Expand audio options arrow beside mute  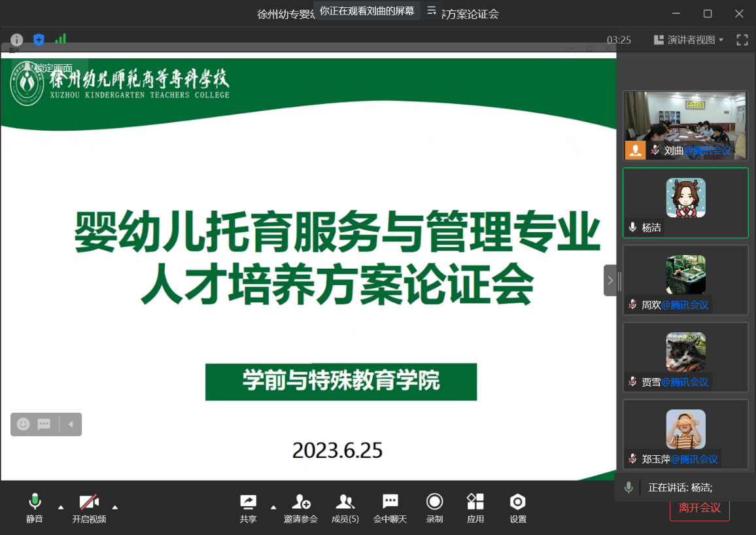click(x=61, y=507)
